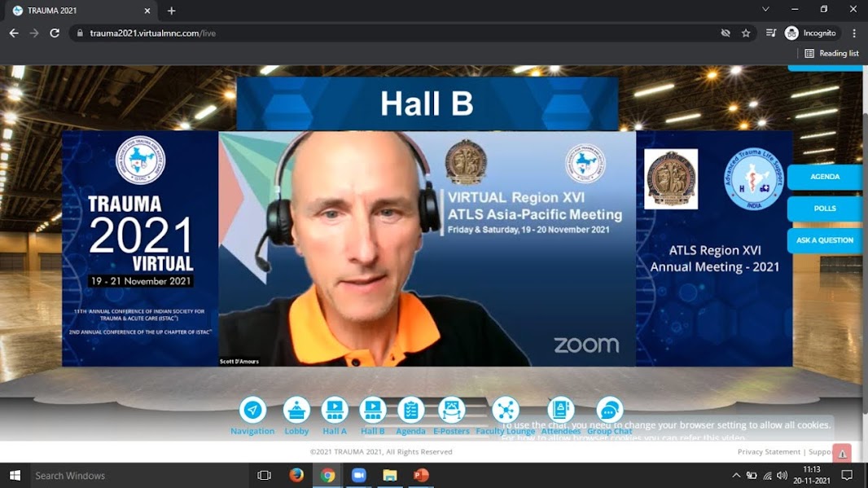
Task: Adjust the system volume speaker icon
Action: click(782, 476)
